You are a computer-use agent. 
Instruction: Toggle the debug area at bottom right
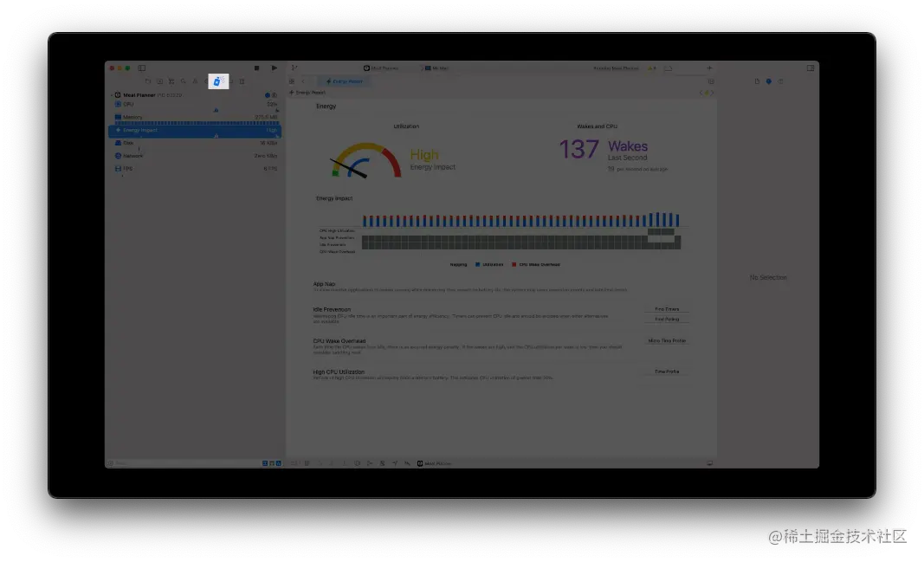tap(709, 463)
